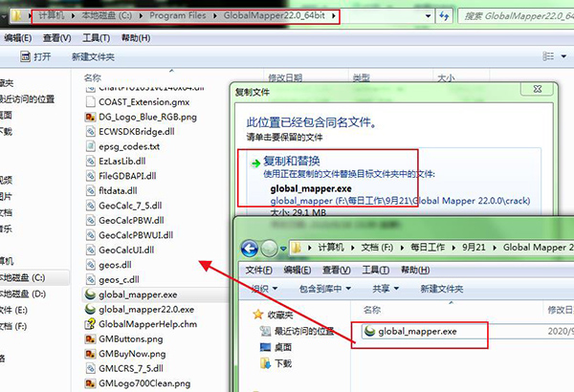Open 查看(V) menu in the front window
The height and width of the screenshot is (392, 574).
(x=337, y=270)
